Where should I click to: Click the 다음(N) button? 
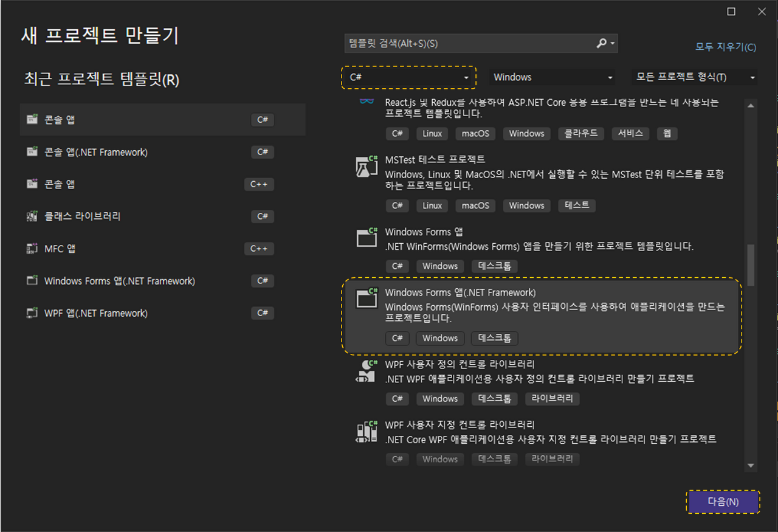(x=723, y=502)
